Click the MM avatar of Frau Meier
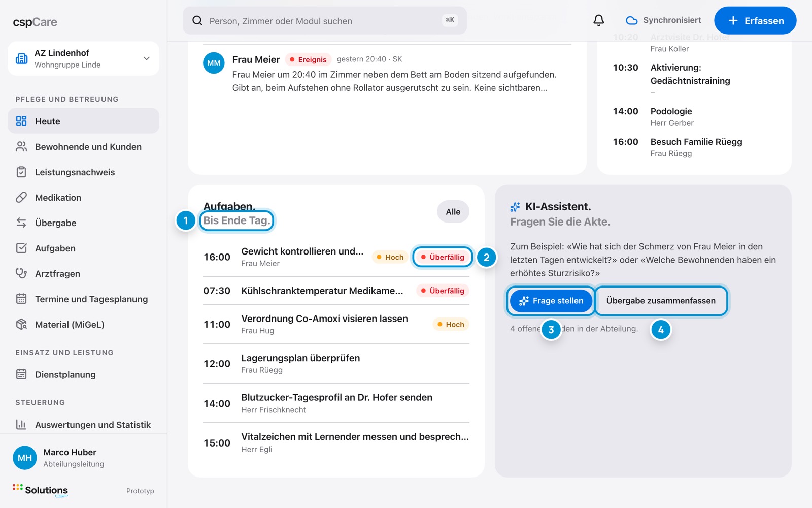 (214, 63)
